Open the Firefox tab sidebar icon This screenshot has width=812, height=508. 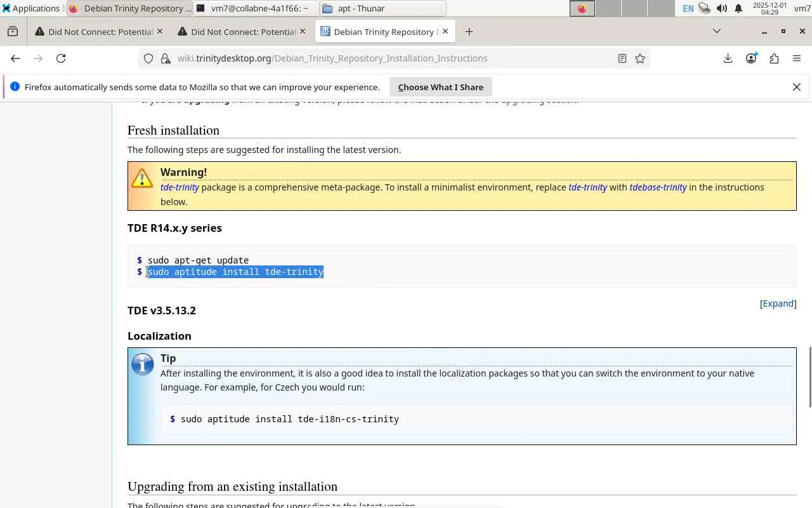[x=13, y=32]
